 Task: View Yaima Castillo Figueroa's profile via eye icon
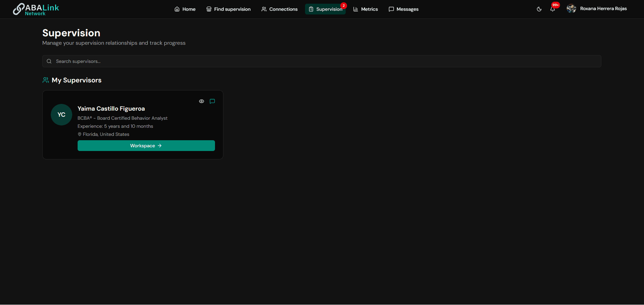(202, 101)
